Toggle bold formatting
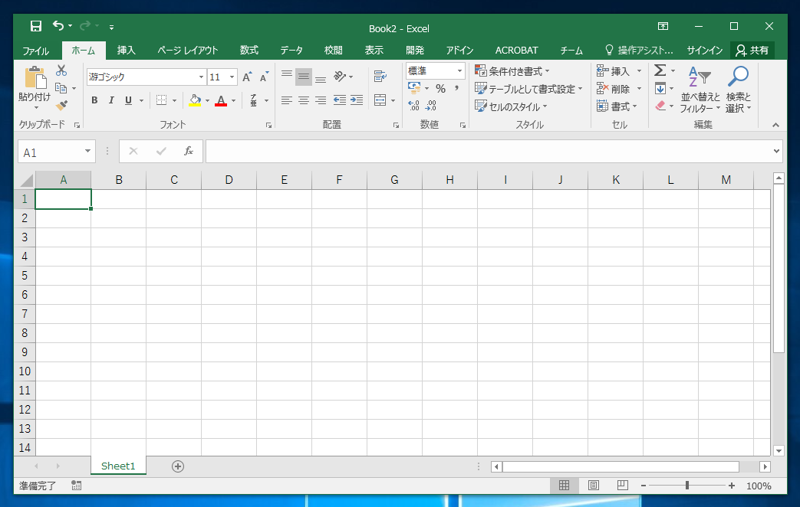The height and width of the screenshot is (507, 800). (94, 100)
